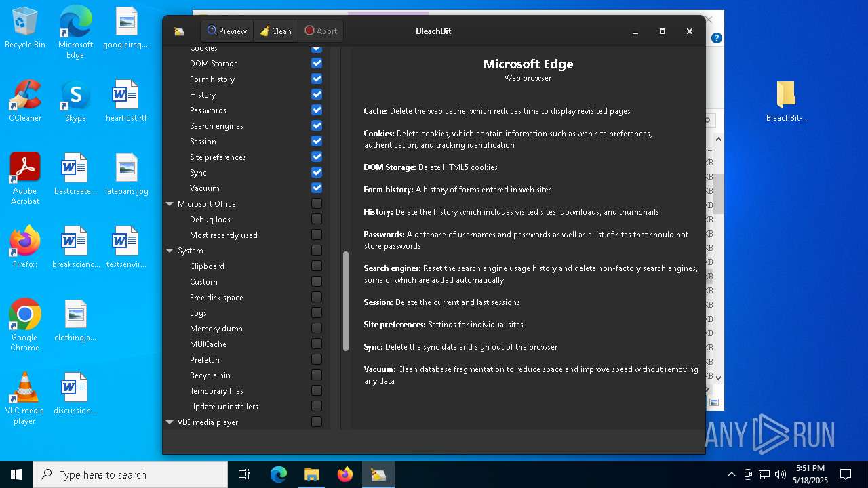Enable the Temporary files checkbox
Image resolution: width=868 pixels, height=488 pixels.
(x=317, y=390)
